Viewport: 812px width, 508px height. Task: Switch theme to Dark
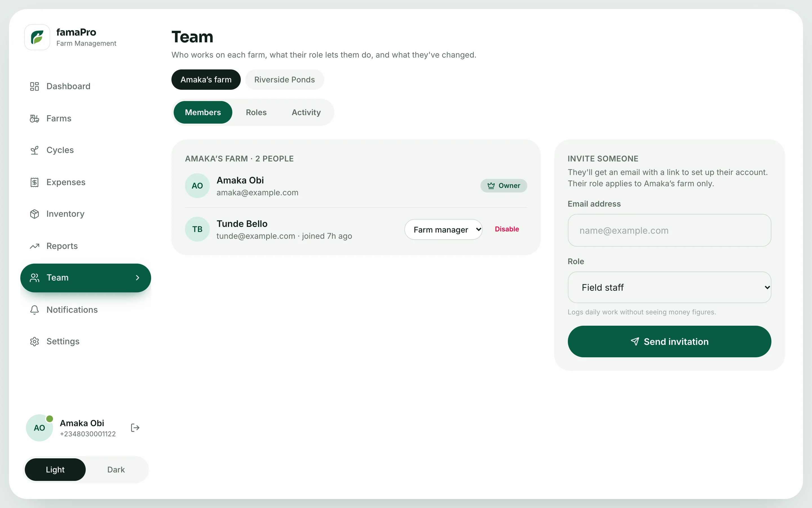point(116,470)
